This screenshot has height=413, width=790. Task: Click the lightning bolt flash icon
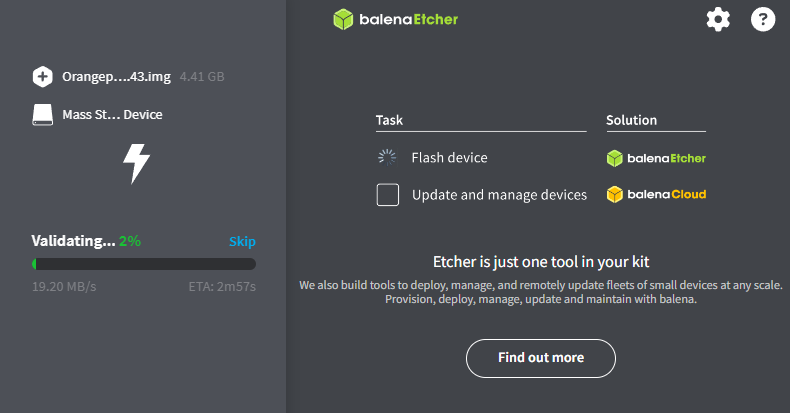click(136, 163)
